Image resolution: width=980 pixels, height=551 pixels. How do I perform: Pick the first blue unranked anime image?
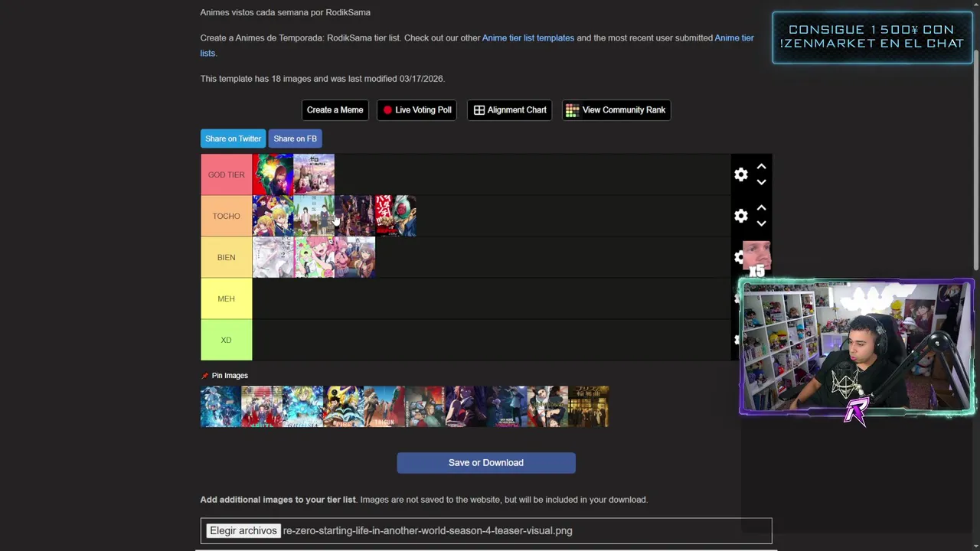pyautogui.click(x=220, y=406)
